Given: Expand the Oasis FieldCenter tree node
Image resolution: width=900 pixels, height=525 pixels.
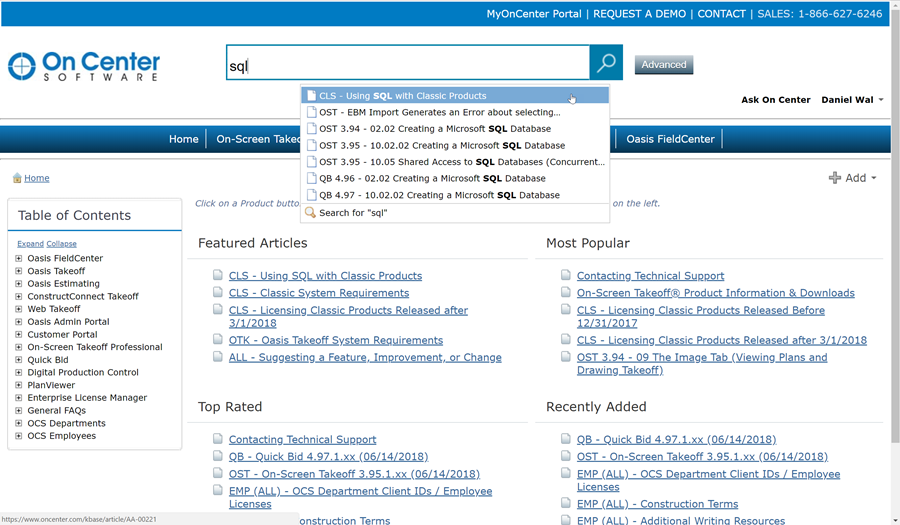Looking at the screenshot, I should 18,258.
